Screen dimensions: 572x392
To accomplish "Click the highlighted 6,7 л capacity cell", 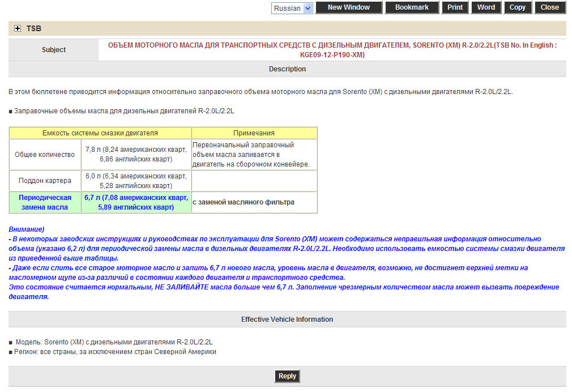I will (136, 202).
